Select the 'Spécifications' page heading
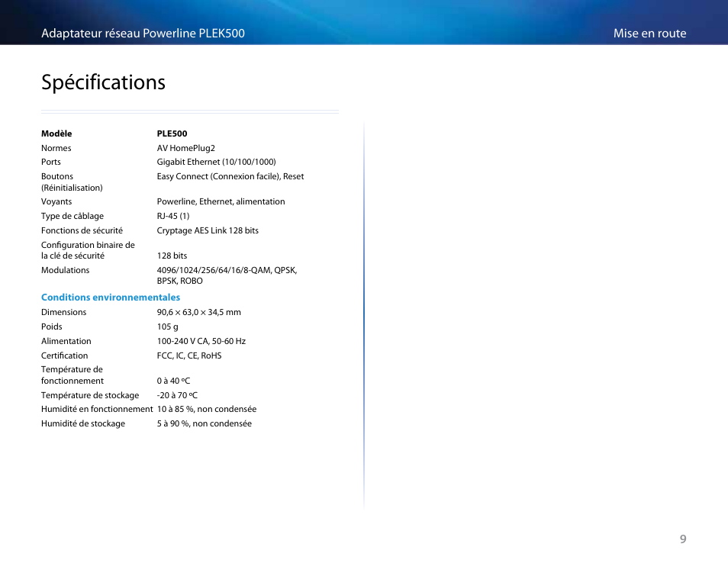Viewport: 728px width, 563px height. click(103, 82)
